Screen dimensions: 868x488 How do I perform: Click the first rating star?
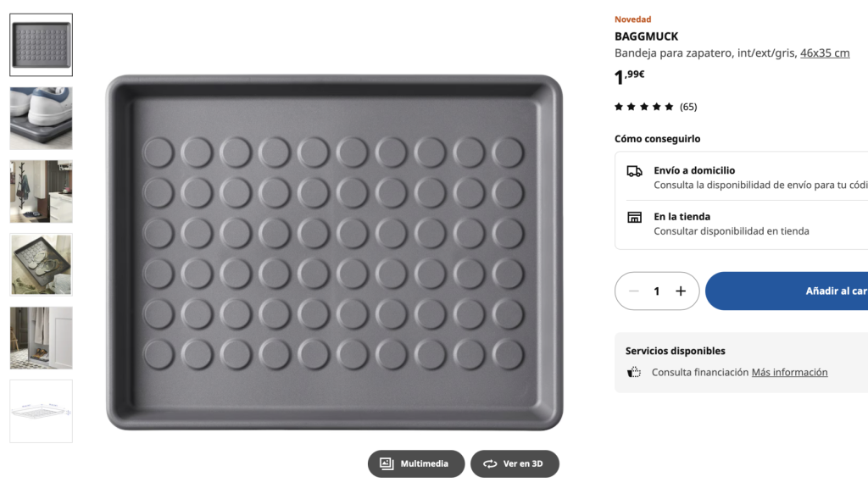point(618,106)
